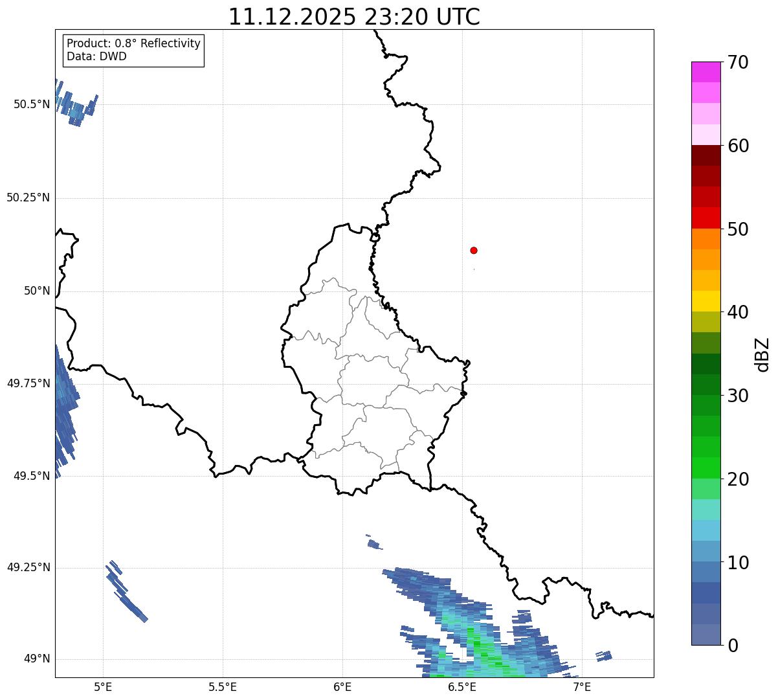The width and height of the screenshot is (778, 700).
Task: Click the yellow swatch just above 40 dBZ
Action: click(706, 301)
